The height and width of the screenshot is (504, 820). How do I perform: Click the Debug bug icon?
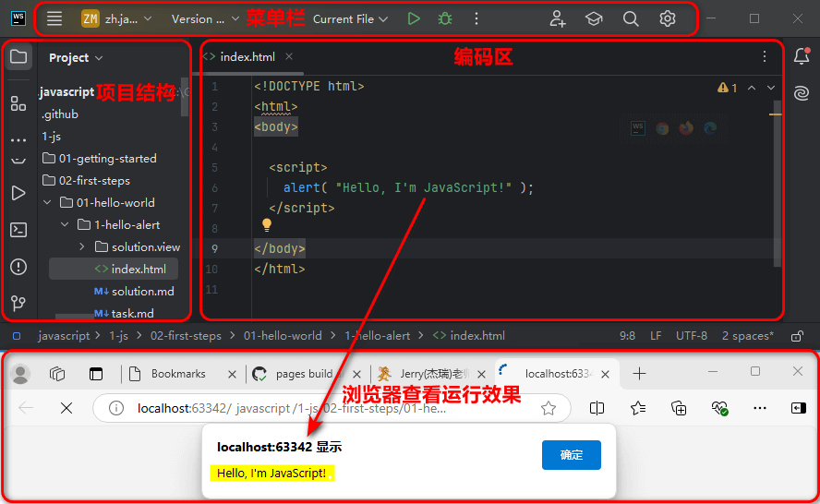[445, 18]
